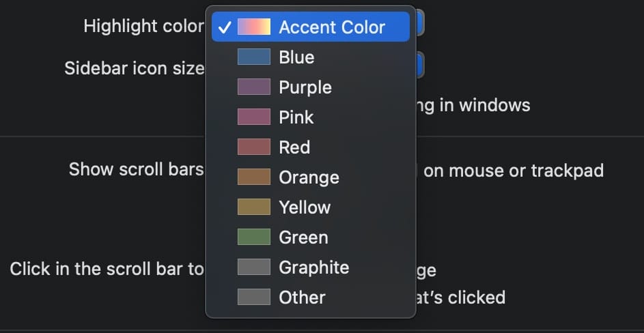Image resolution: width=644 pixels, height=333 pixels.
Task: Open the Sidebar icon size popup button
Action: 419,66
